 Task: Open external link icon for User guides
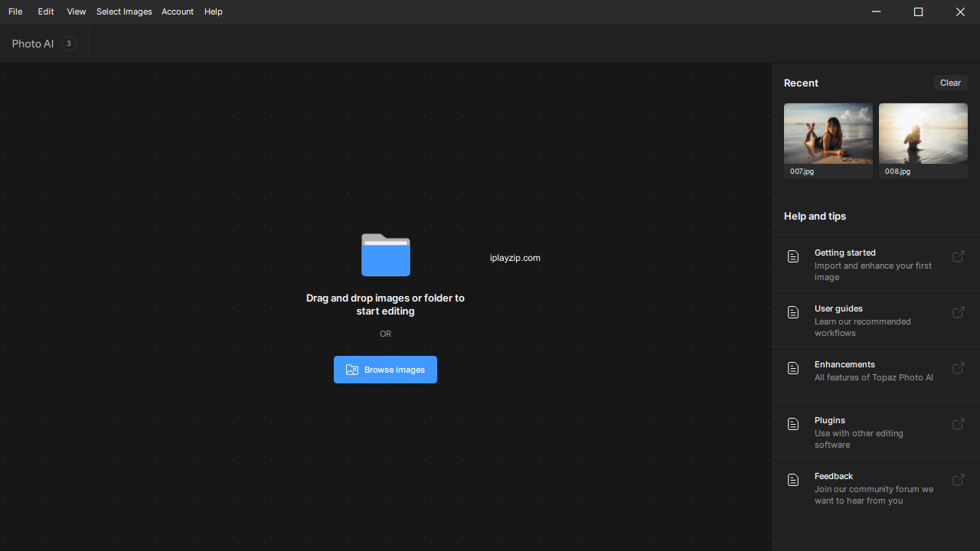point(958,312)
